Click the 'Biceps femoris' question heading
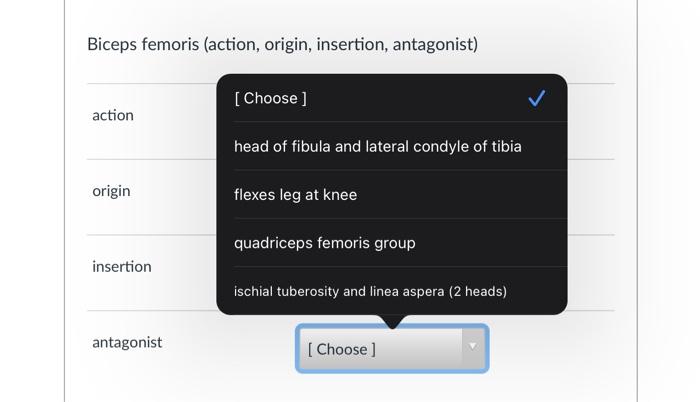Image resolution: width=700 pixels, height=402 pixels. pyautogui.click(x=282, y=44)
